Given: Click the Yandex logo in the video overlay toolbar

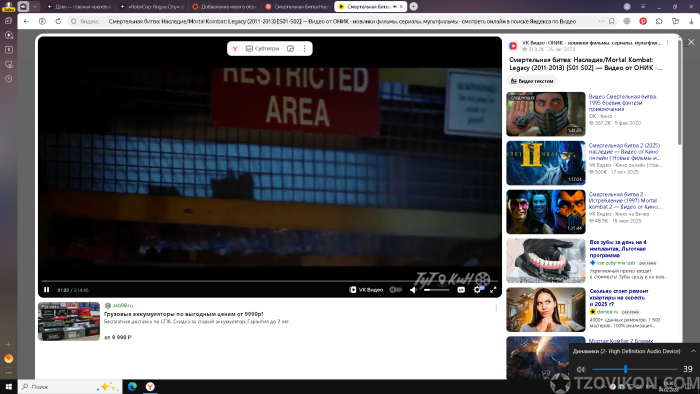Looking at the screenshot, I should click(235, 49).
